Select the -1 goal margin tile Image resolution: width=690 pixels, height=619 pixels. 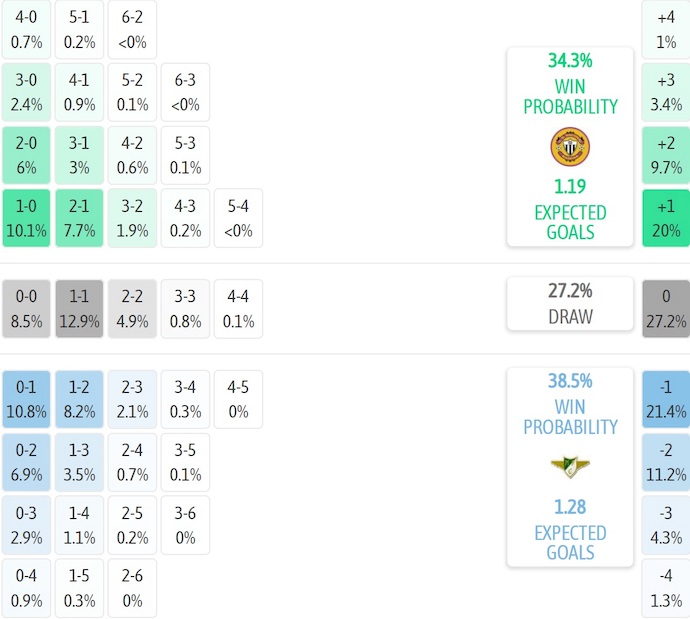[x=666, y=398]
